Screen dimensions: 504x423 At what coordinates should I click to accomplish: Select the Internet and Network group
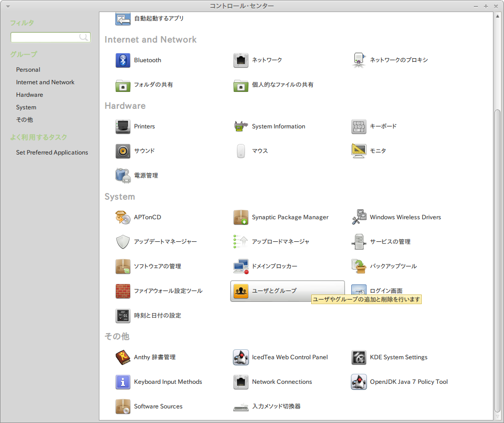(45, 82)
